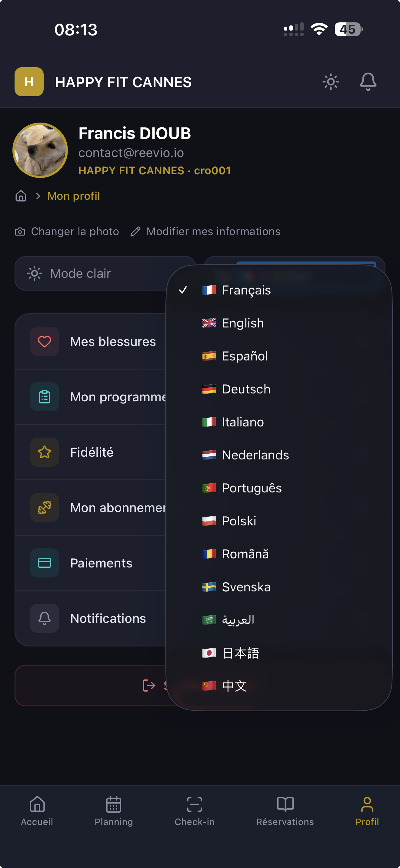
Task: Tap the star icon next to Fidélité
Action: (x=45, y=452)
